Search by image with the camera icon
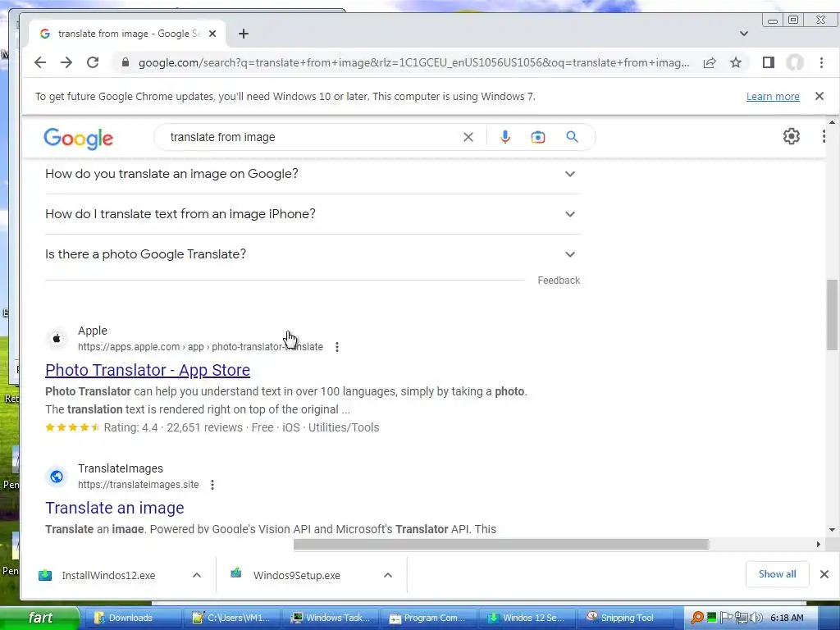 pyautogui.click(x=538, y=137)
